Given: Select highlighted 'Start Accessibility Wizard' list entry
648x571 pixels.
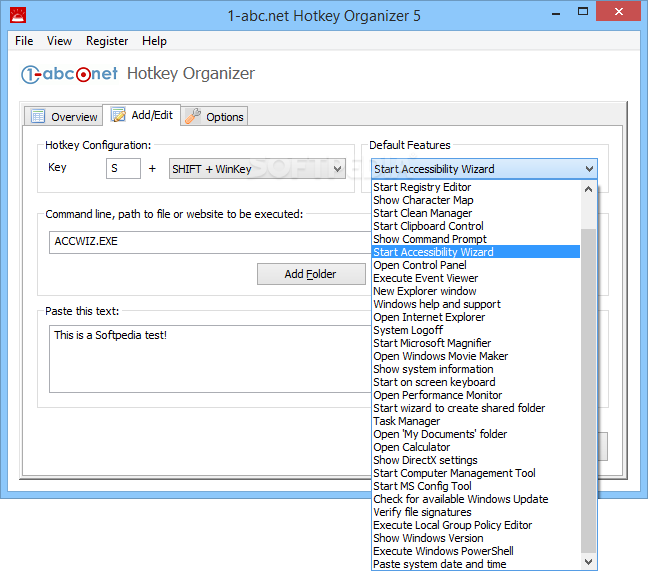Looking at the screenshot, I should pos(476,252).
